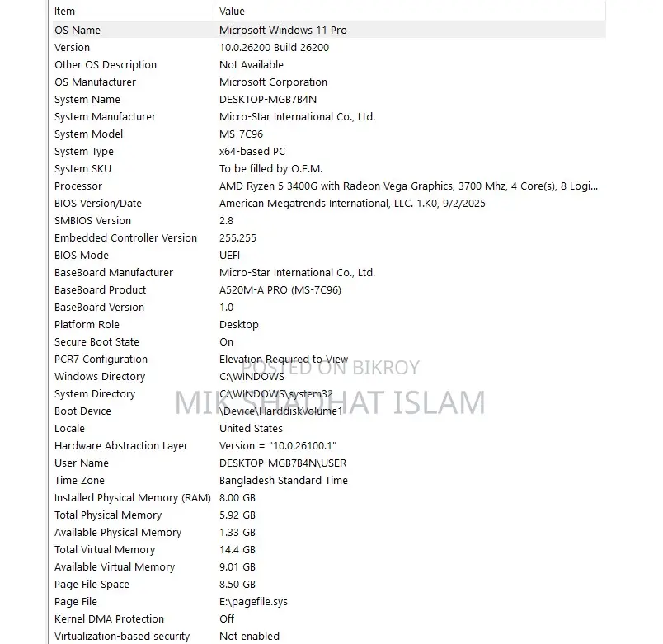Select Embedded Controller Version row

[329, 238]
